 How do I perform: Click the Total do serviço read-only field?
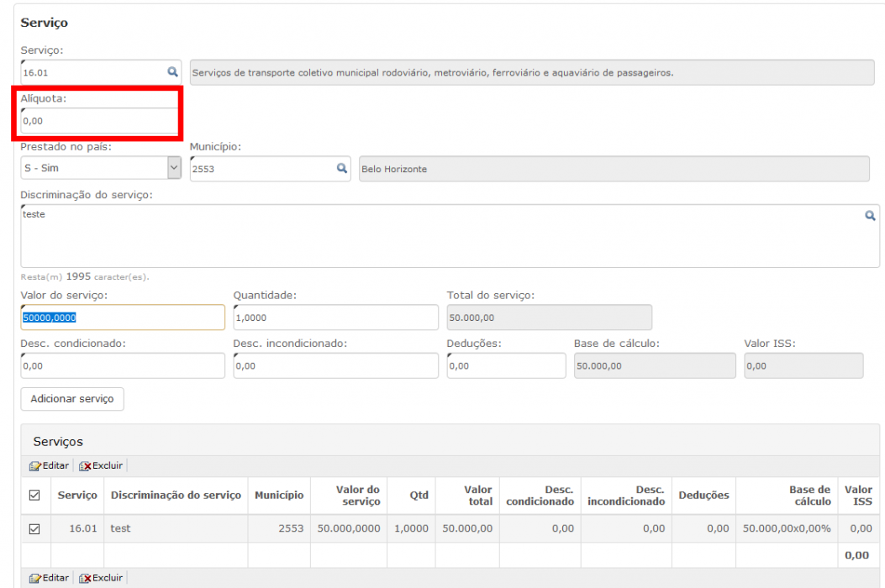[x=549, y=318]
